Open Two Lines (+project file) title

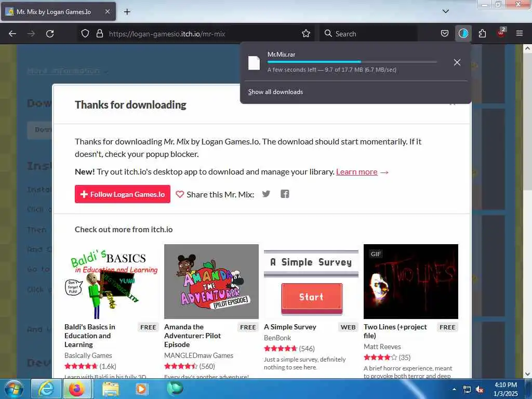coord(395,331)
